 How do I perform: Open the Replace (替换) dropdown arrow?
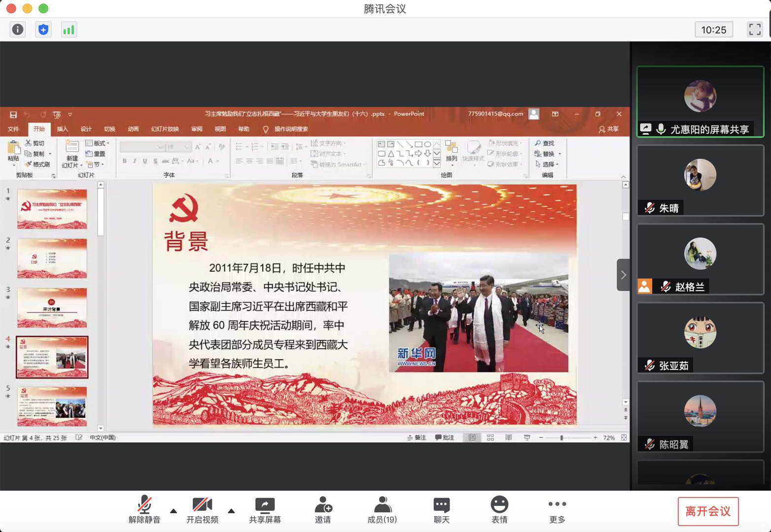click(x=560, y=154)
